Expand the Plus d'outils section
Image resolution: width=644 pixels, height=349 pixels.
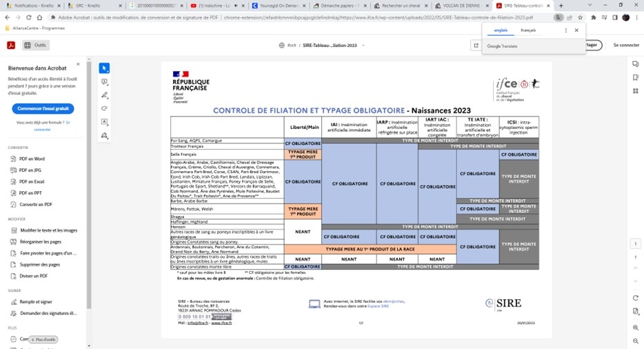click(43, 339)
